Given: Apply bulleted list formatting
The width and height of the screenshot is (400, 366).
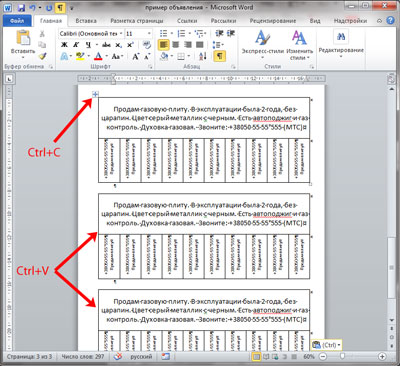Looking at the screenshot, I should click(163, 33).
